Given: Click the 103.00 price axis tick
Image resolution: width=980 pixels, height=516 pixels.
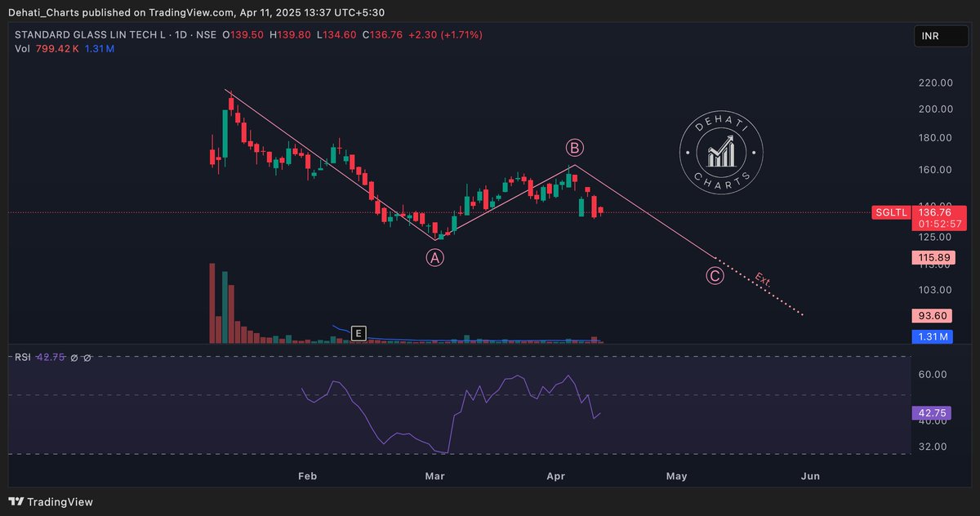Looking at the screenshot, I should [x=935, y=290].
